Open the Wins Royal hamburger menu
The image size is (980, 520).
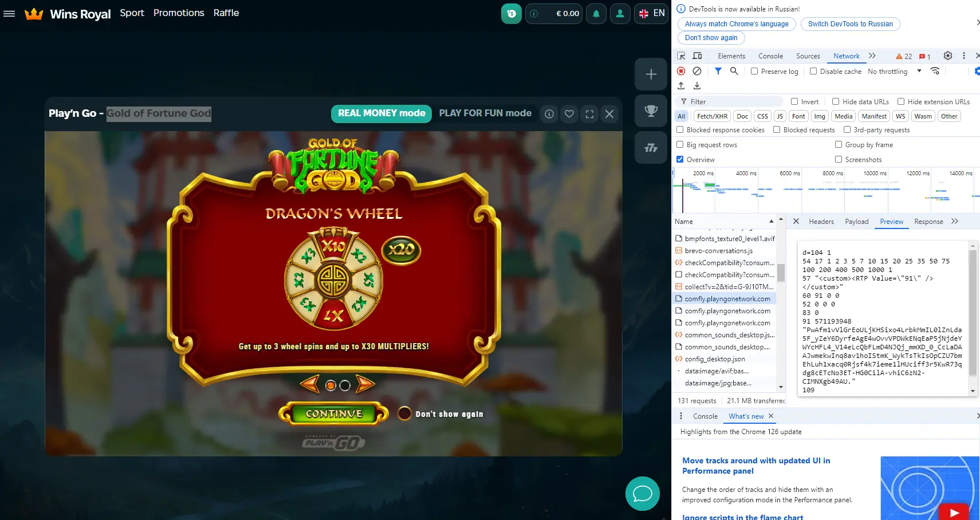(9, 13)
